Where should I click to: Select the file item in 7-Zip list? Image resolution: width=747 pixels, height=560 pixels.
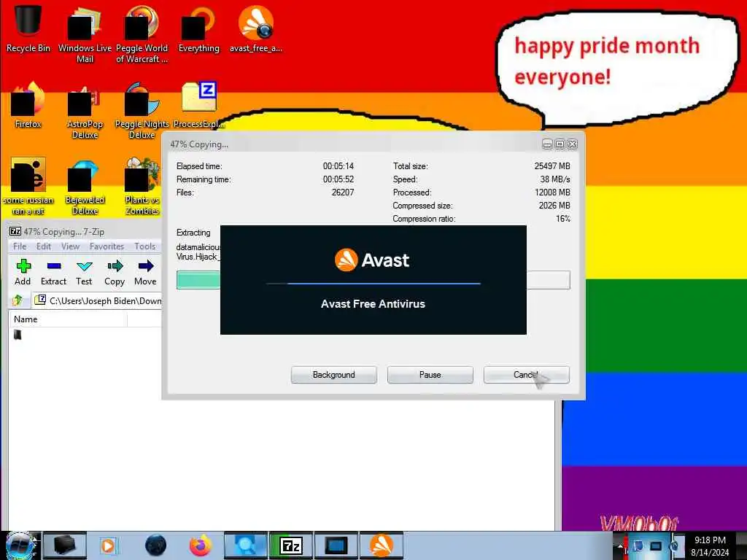(18, 335)
